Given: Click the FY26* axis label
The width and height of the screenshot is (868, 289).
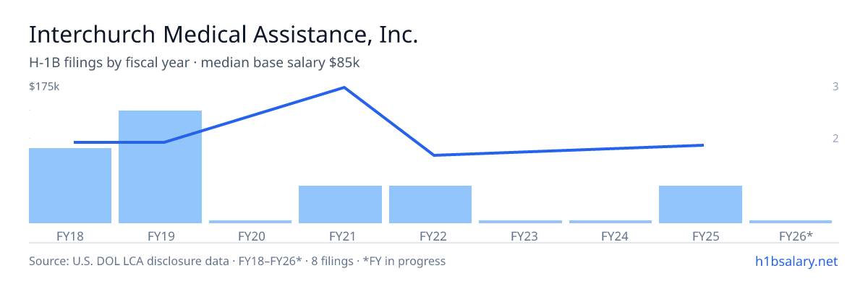Looking at the screenshot, I should [796, 236].
